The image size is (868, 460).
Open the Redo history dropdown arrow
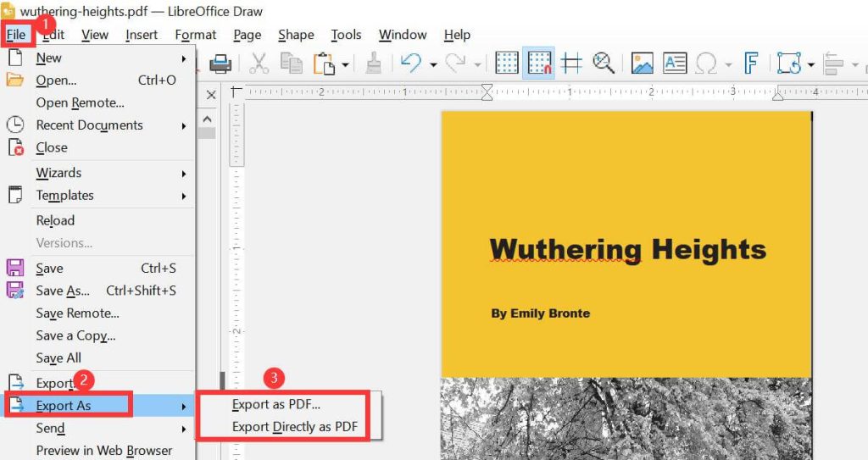coord(478,64)
